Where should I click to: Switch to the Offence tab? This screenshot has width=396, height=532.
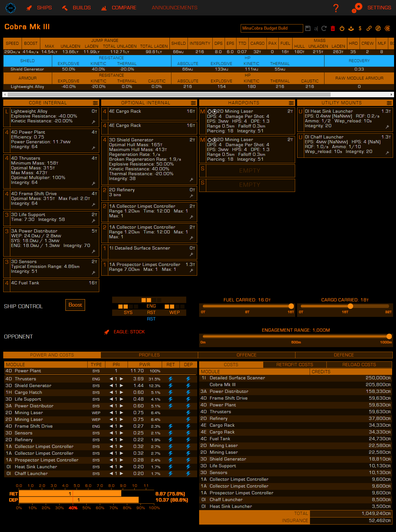(x=246, y=355)
